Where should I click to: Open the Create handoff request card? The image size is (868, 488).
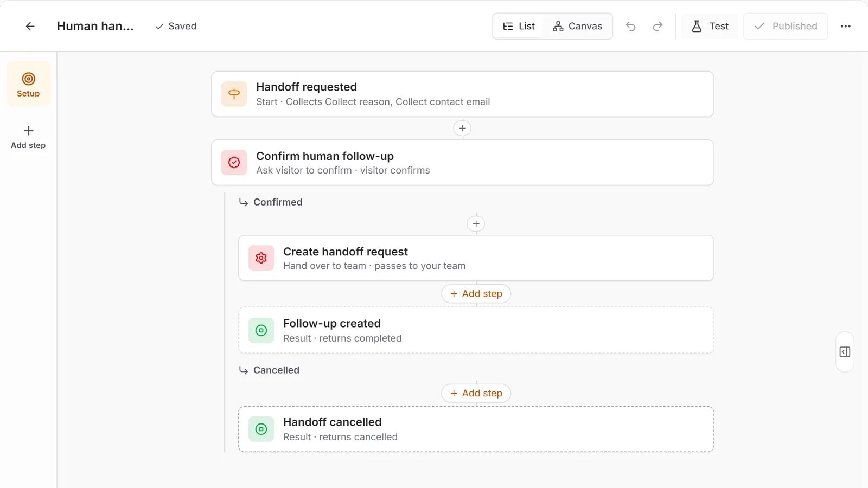476,258
